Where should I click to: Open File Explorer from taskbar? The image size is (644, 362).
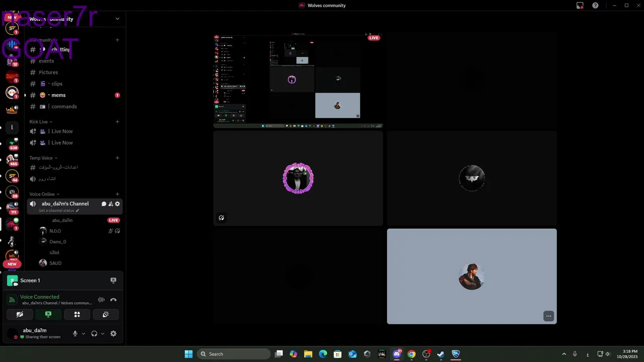[x=308, y=354]
